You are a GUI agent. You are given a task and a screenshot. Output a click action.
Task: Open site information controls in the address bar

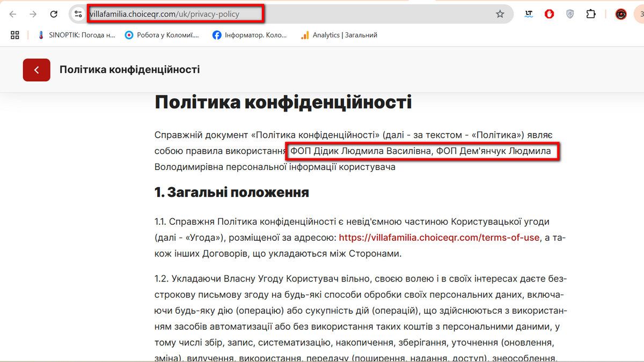click(78, 14)
